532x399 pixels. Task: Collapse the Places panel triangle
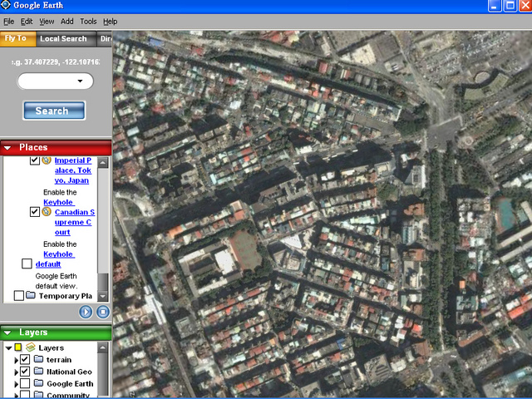pyautogui.click(x=7, y=148)
